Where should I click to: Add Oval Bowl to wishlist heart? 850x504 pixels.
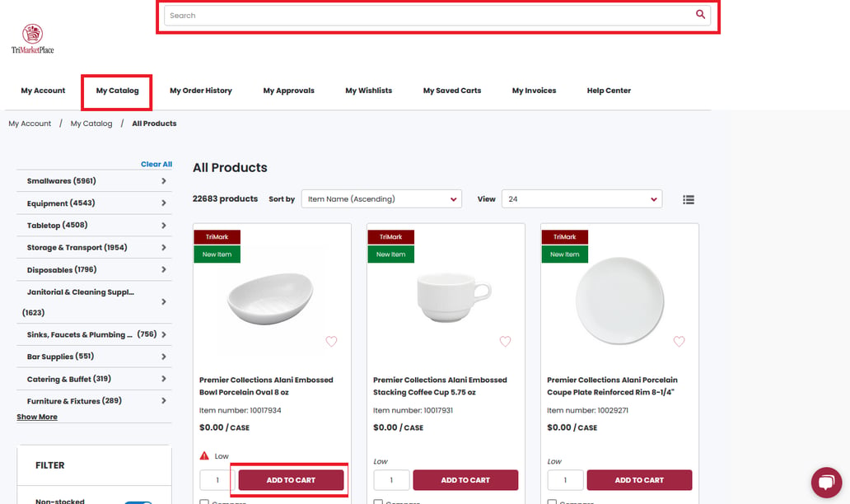(331, 342)
